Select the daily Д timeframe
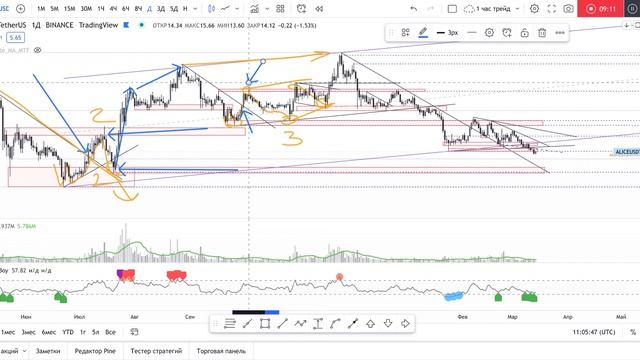This screenshot has height=360, width=640. pos(149,9)
